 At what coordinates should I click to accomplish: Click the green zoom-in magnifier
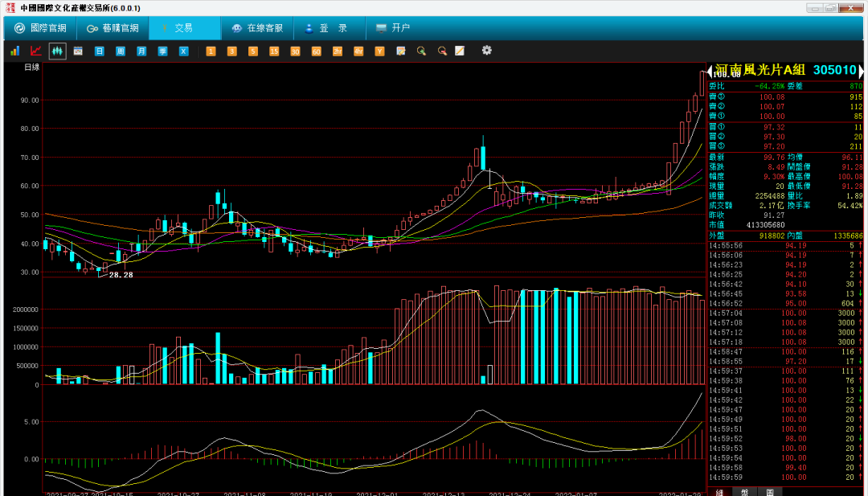point(422,51)
